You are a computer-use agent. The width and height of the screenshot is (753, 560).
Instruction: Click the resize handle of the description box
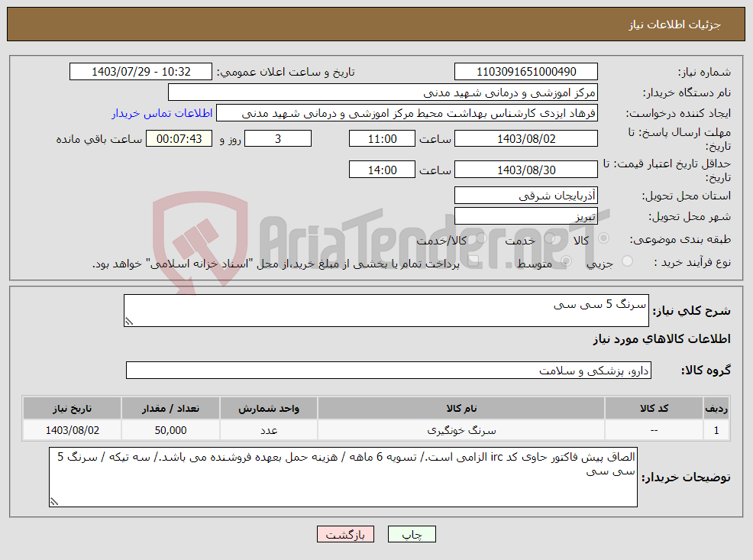(x=129, y=322)
